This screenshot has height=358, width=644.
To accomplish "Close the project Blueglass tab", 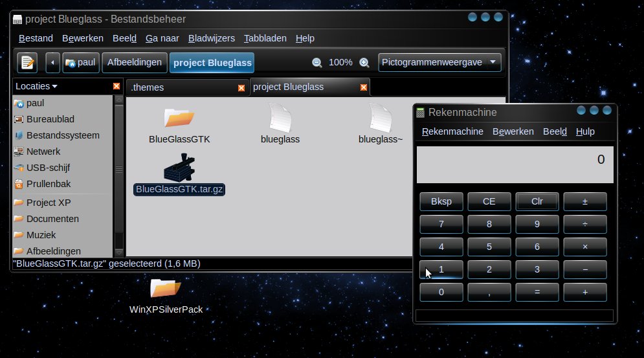I will (364, 87).
